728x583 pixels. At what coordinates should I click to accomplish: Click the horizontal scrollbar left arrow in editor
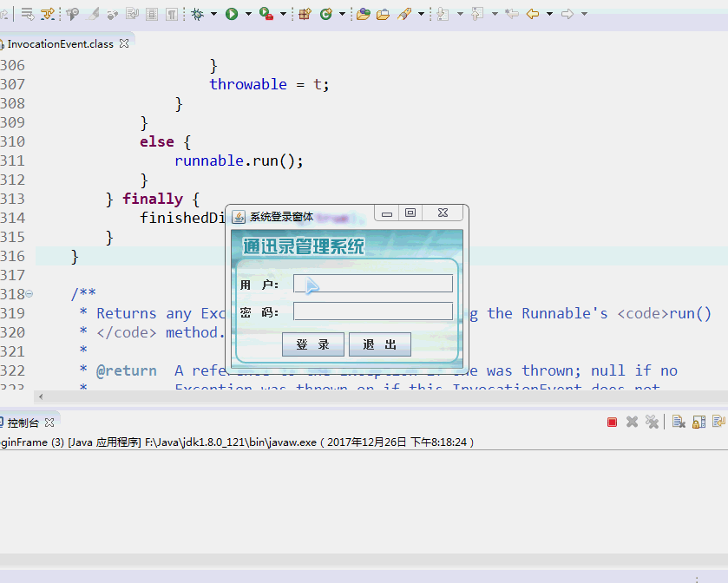[x=41, y=396]
